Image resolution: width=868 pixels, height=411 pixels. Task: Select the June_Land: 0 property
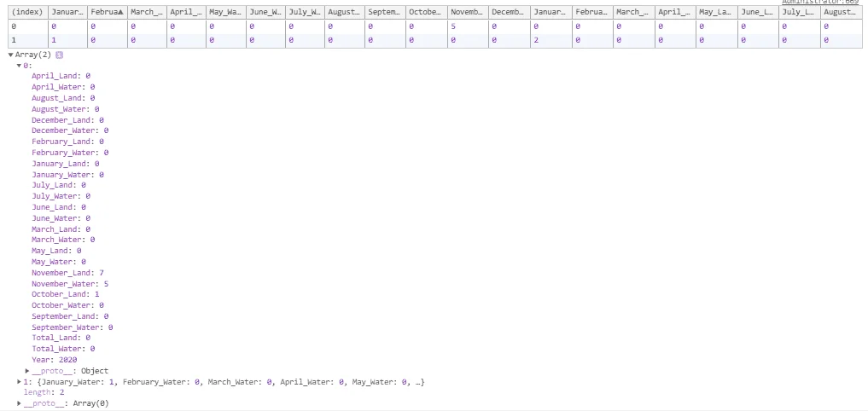point(59,207)
